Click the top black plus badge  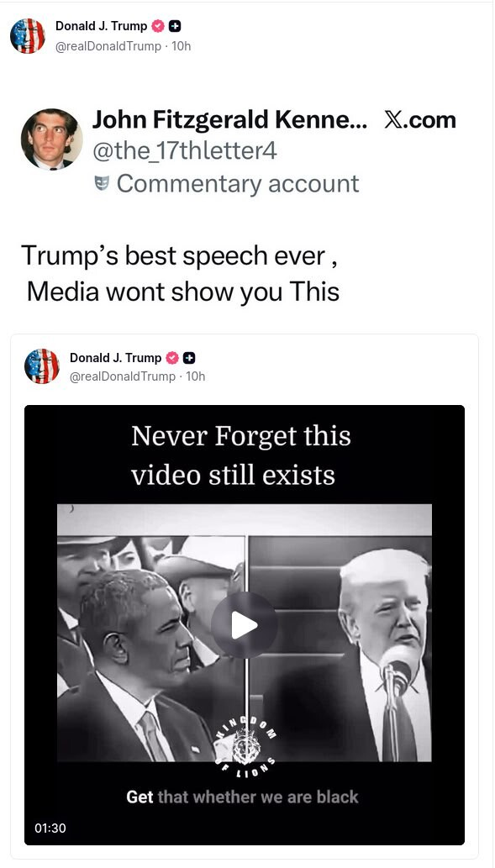pos(175,26)
